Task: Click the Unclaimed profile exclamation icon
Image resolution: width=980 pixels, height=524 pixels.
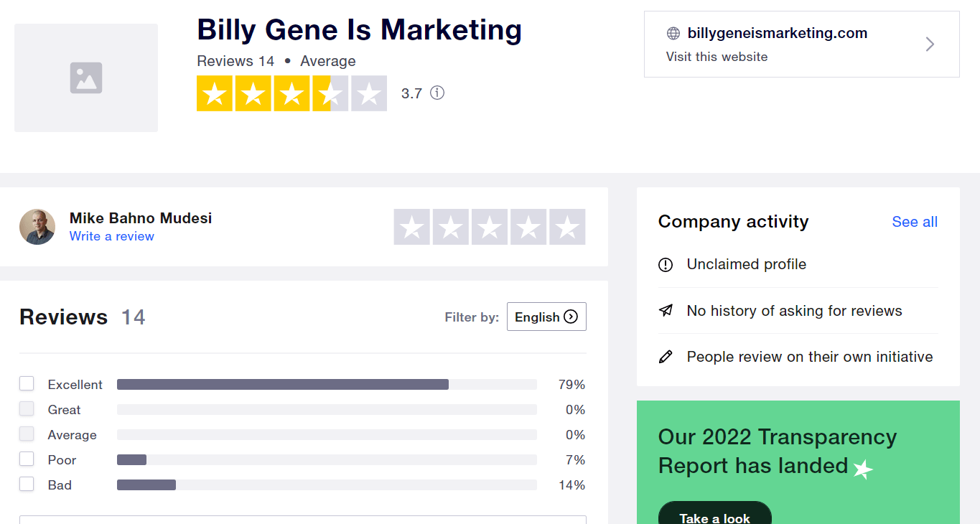Action: [x=666, y=265]
